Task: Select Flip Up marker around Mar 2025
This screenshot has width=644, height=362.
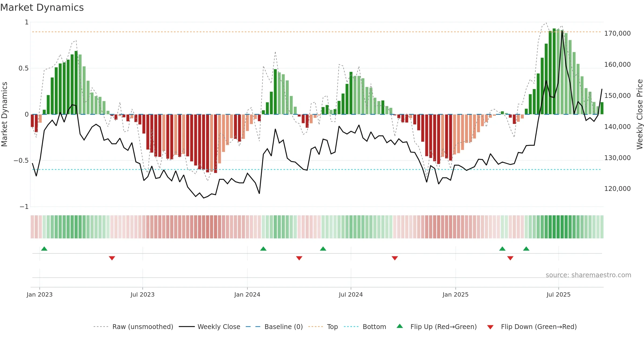Action: click(x=502, y=249)
